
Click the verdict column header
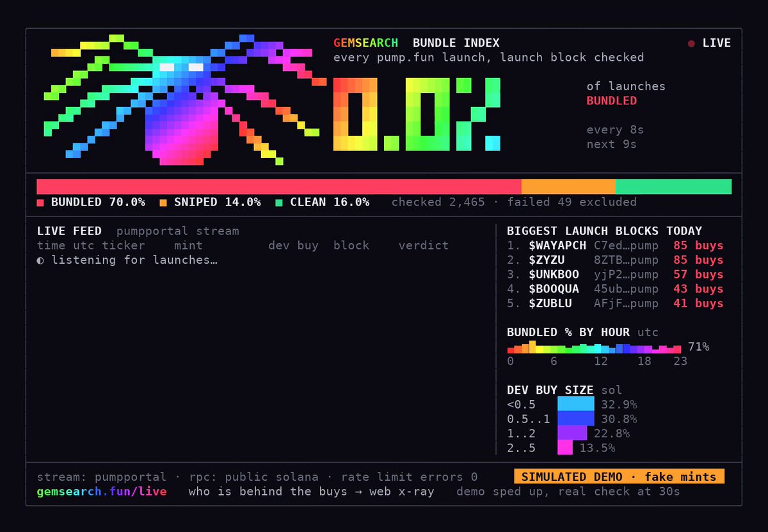click(424, 245)
